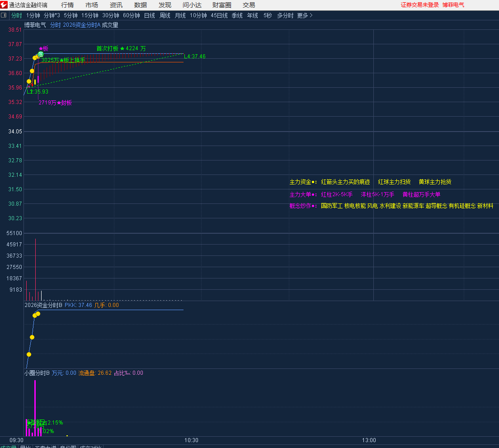Screen dimensions: 499x448
Task: Toggle the panel layout icon left of 分时
Action: click(4, 15)
